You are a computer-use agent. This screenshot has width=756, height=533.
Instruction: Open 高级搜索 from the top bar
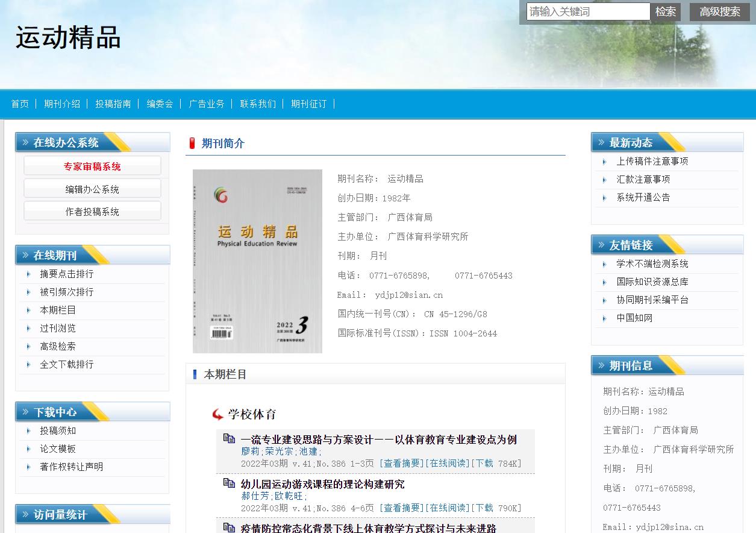click(720, 11)
